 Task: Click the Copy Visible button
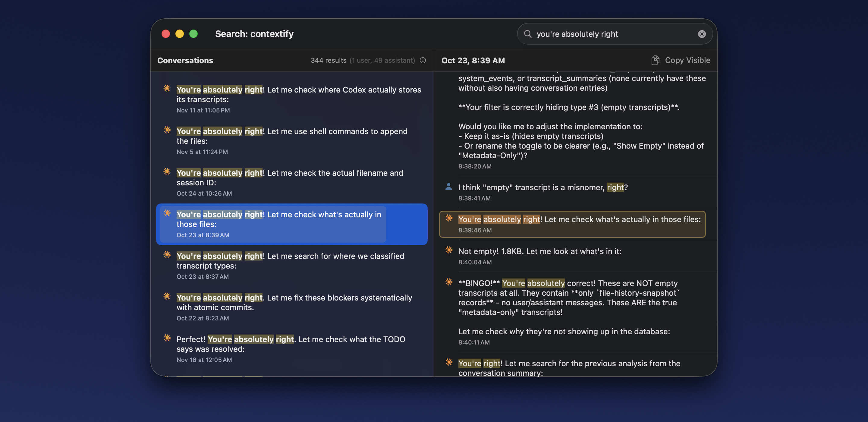click(687, 60)
